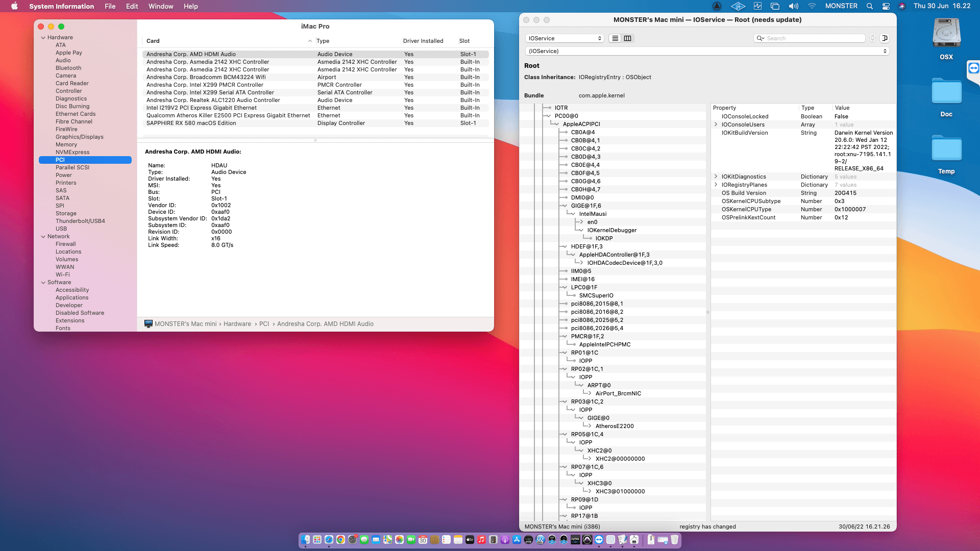Switch to list view in IORegistryExplorer
This screenshot has height=551, width=980.
pyautogui.click(x=615, y=38)
